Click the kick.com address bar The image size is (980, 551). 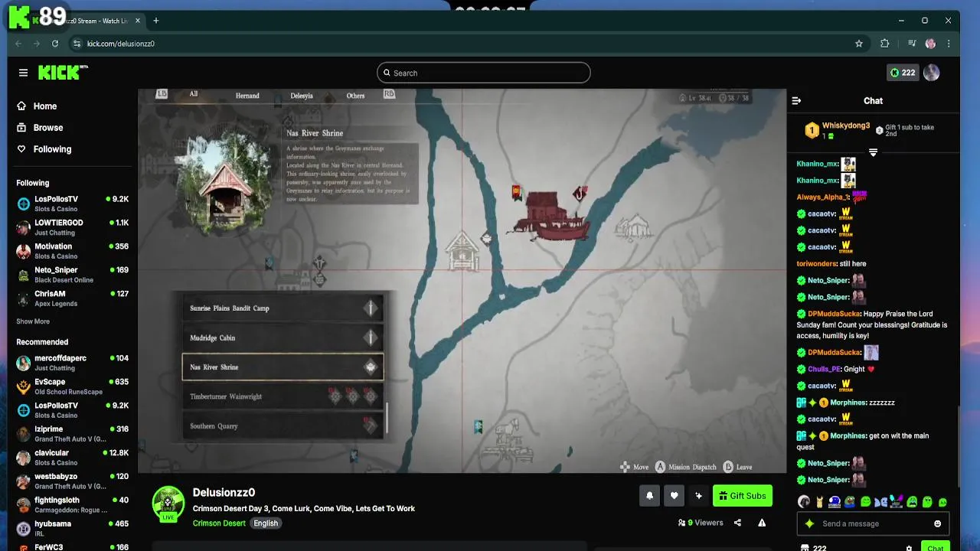coord(467,44)
